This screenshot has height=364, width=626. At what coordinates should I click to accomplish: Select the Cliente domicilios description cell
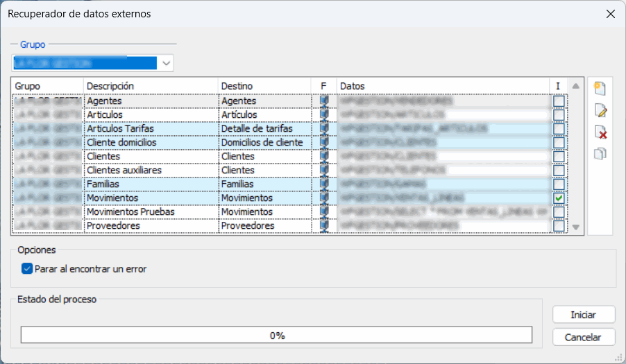151,142
